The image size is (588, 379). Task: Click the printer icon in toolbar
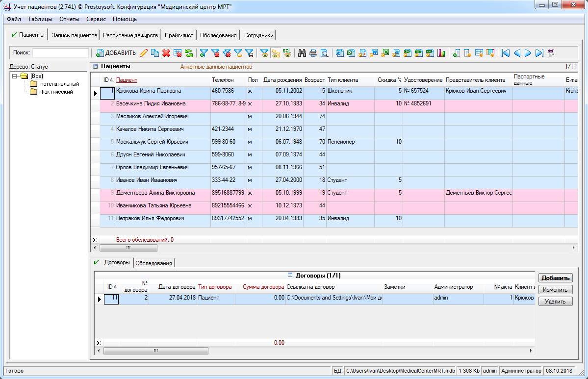313,53
